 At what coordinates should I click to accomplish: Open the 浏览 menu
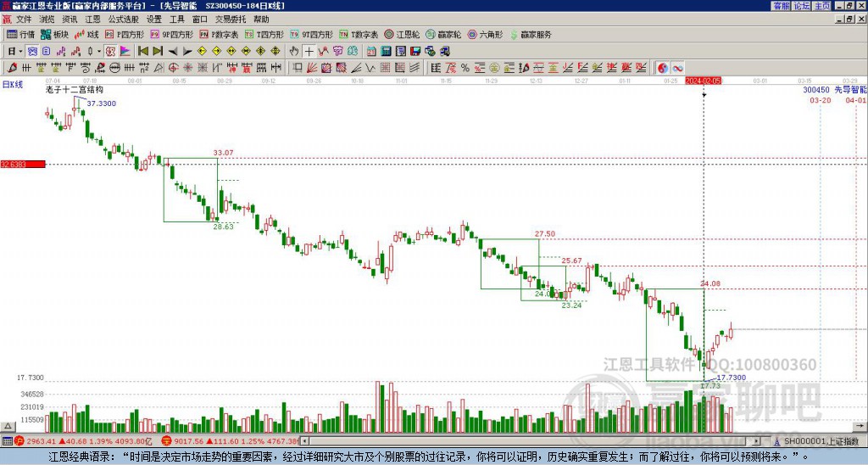47,20
